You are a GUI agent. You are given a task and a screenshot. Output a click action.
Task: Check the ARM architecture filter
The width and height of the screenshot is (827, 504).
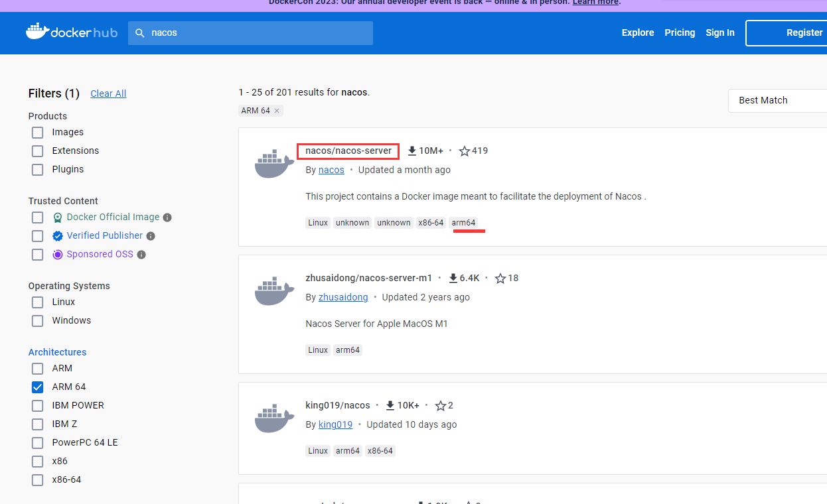[37, 369]
